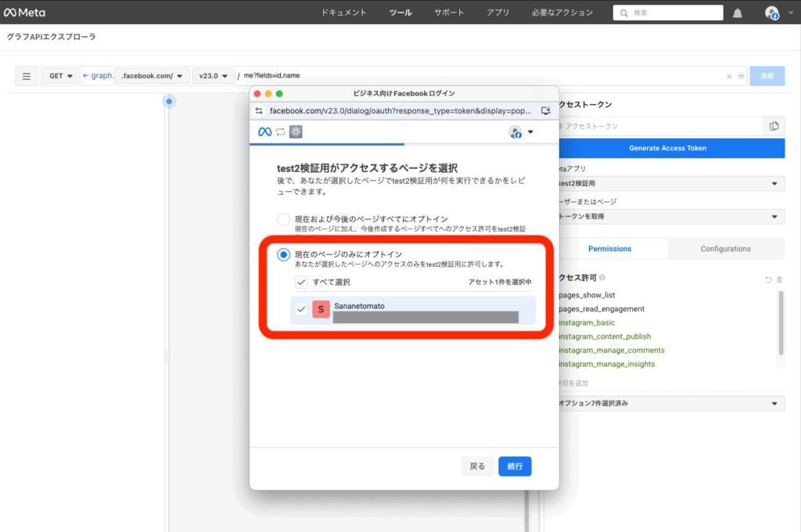Select pages_read_engagement permission
The image size is (801, 532).
[602, 309]
